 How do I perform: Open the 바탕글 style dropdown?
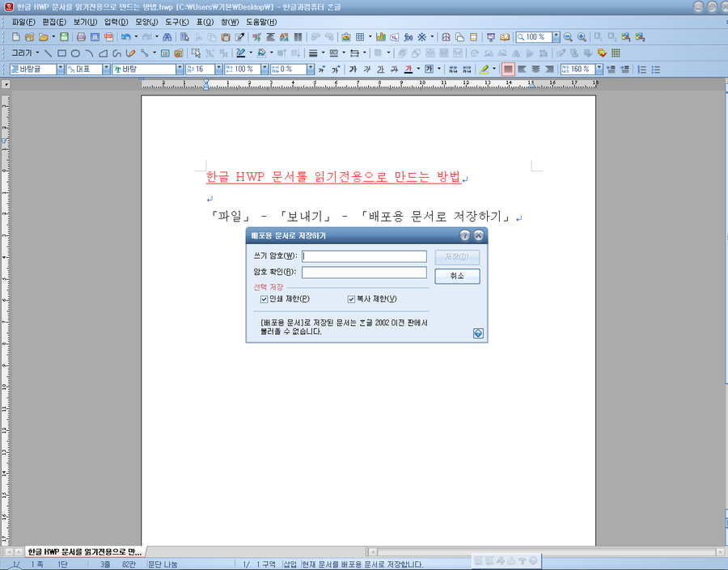[61, 70]
